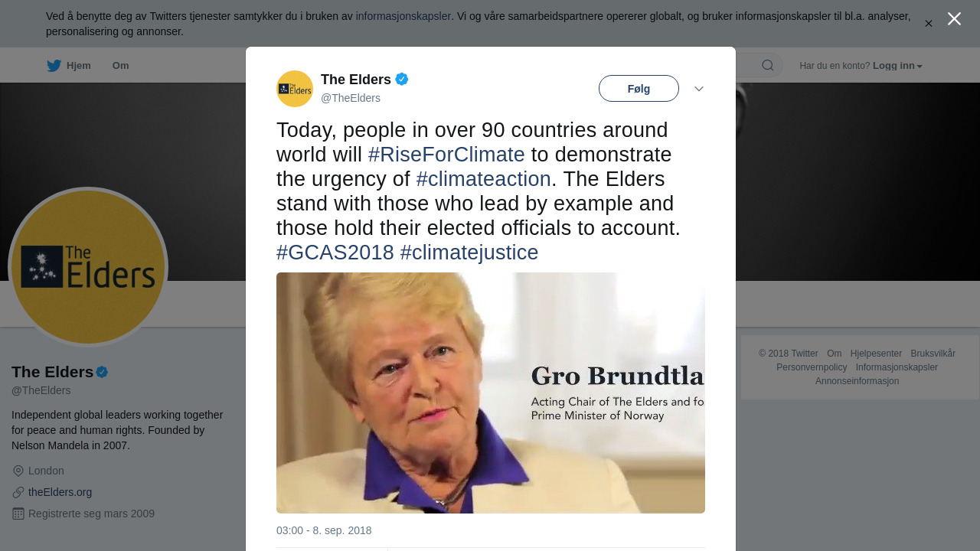Visit theElders.org website link
980x551 pixels.
coord(60,492)
